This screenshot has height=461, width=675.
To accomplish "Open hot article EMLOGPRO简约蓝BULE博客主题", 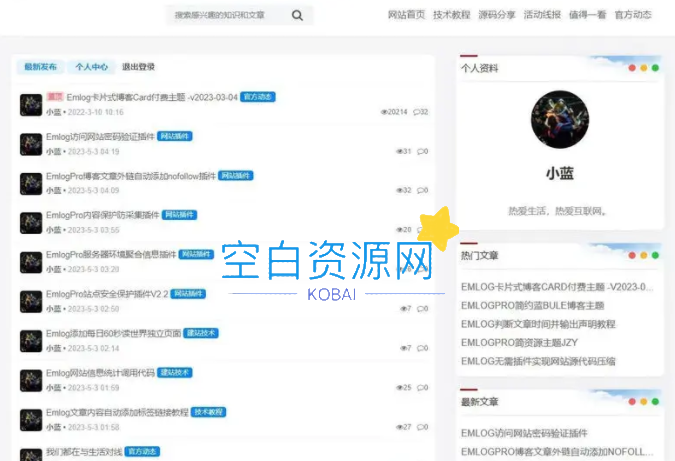I will click(533, 306).
